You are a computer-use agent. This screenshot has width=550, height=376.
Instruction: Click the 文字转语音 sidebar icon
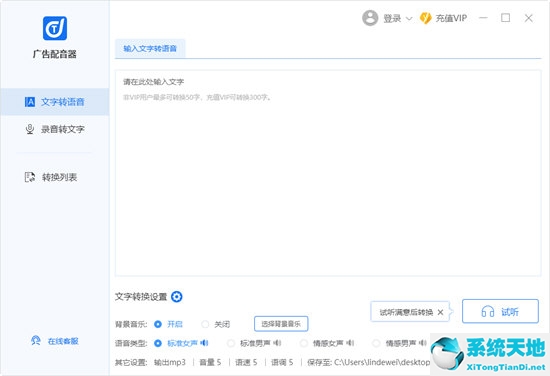coord(30,102)
